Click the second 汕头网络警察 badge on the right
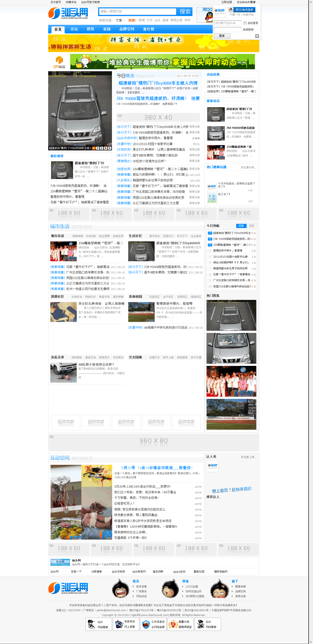 click(208, 624)
